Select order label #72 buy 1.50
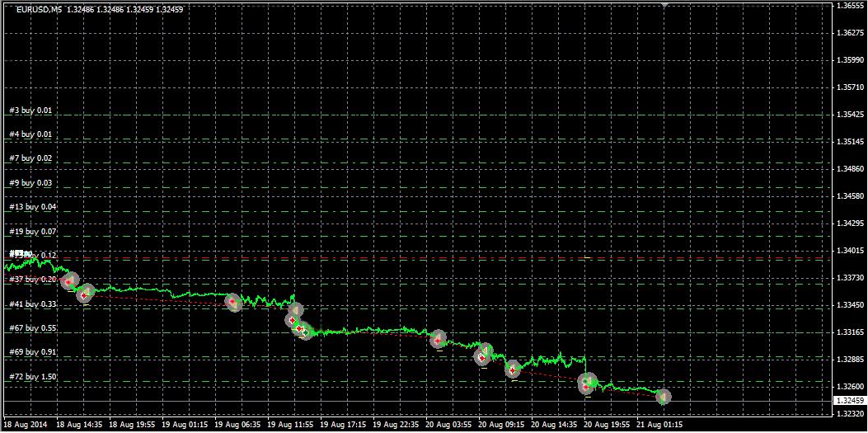This screenshot has height=433, width=868. 33,377
